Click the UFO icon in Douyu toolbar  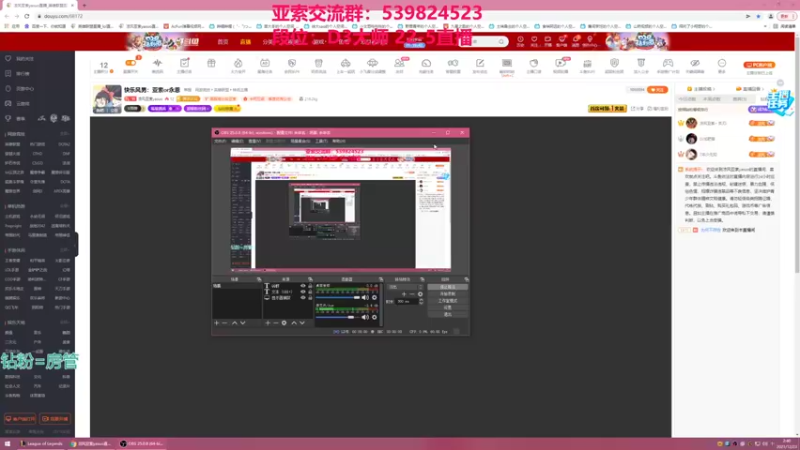pyautogui.click(x=372, y=63)
